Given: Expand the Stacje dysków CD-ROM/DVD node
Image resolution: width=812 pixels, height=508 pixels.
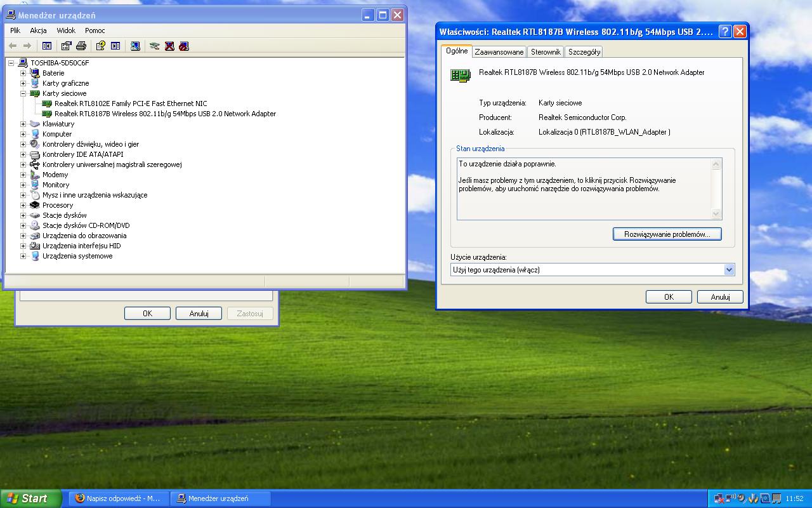Looking at the screenshot, I should point(23,225).
